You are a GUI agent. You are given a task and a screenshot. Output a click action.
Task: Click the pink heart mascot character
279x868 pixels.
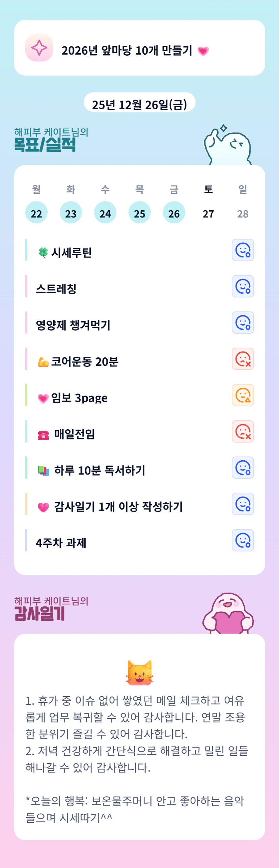228,614
